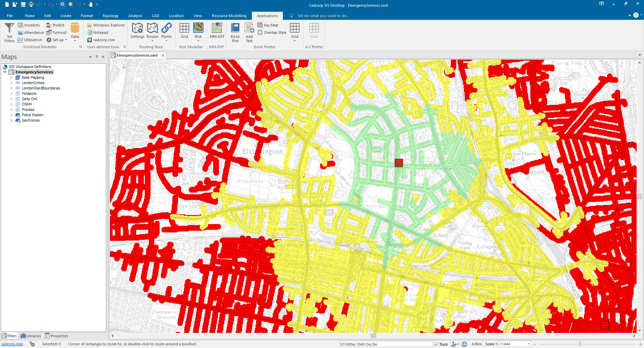Activate the Zoom Out magnifier tool
The image size is (644, 348).
71,4
